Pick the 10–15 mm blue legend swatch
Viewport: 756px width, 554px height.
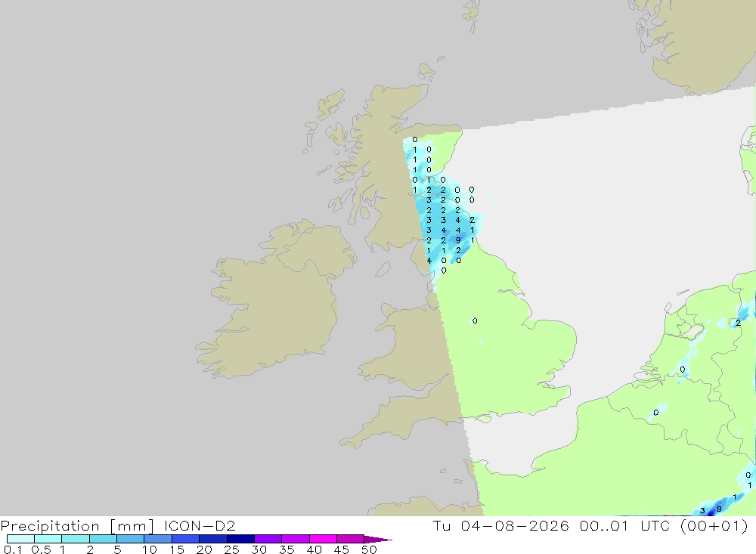pos(158,539)
